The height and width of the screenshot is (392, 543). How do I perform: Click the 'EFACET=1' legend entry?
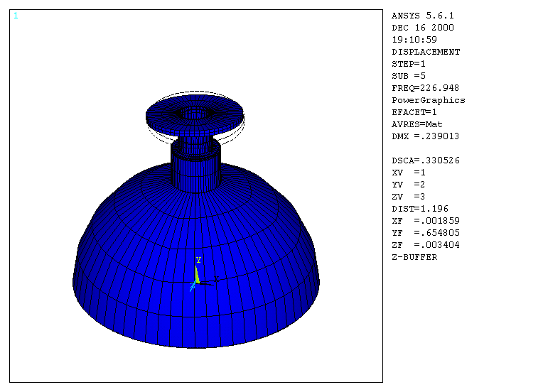pos(414,112)
